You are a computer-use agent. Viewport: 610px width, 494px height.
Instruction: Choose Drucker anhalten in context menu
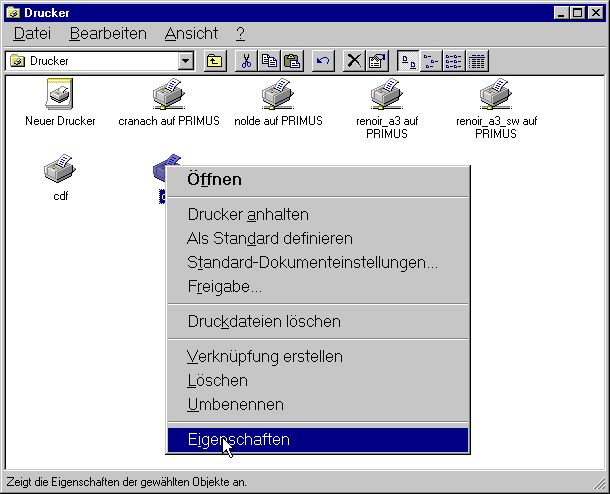(x=318, y=215)
